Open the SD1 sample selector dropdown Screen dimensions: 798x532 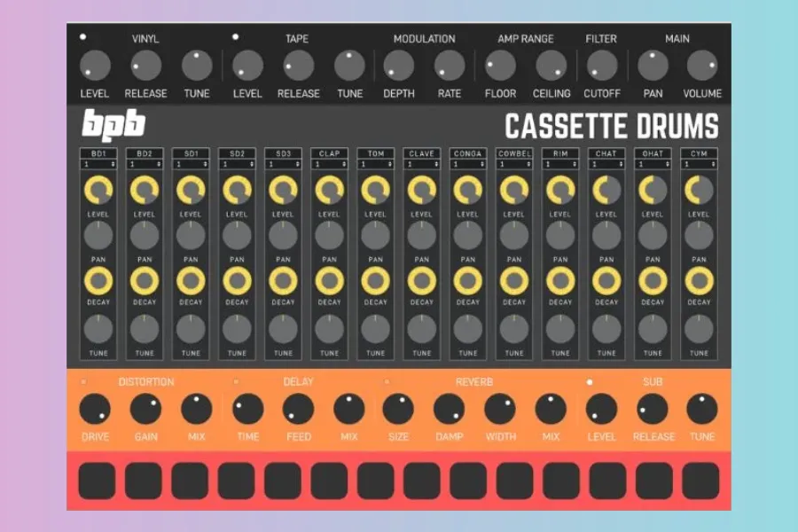pyautogui.click(x=191, y=164)
